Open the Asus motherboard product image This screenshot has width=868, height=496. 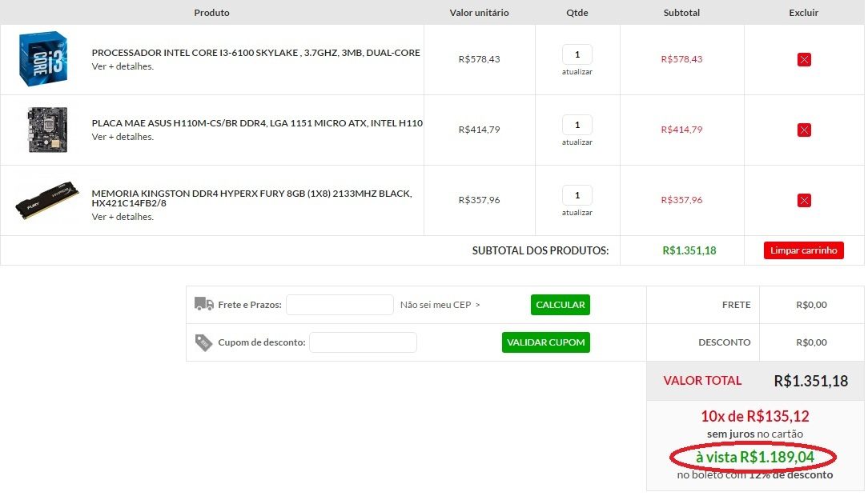click(x=47, y=130)
